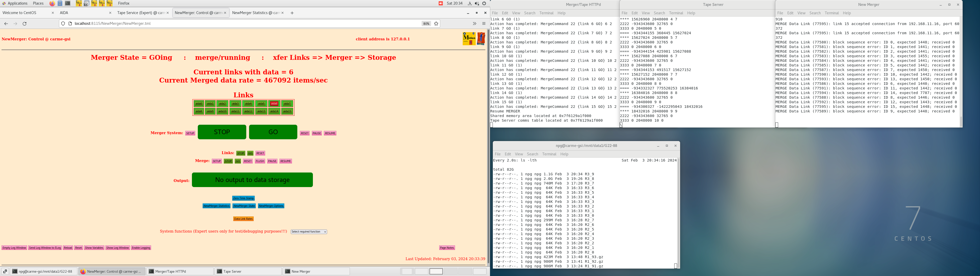Open NewMerger Statistics button on page
Image resolution: width=980 pixels, height=276 pixels.
(x=216, y=206)
